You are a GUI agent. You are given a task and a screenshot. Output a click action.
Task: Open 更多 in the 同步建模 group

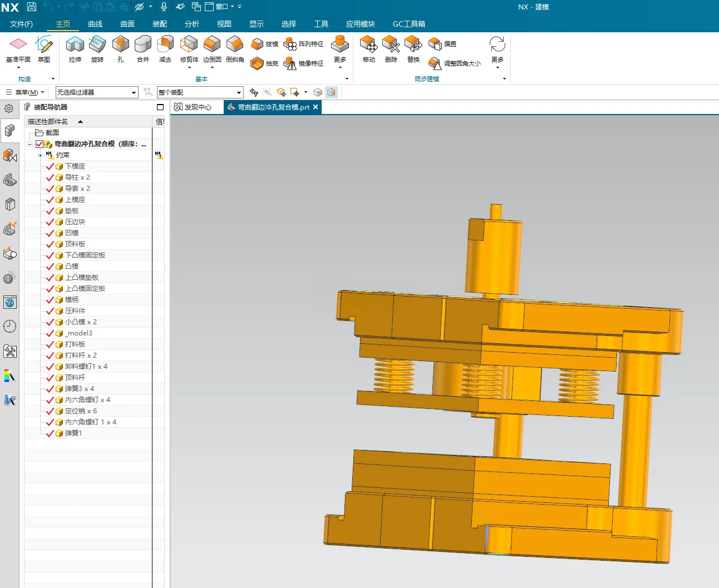click(498, 52)
